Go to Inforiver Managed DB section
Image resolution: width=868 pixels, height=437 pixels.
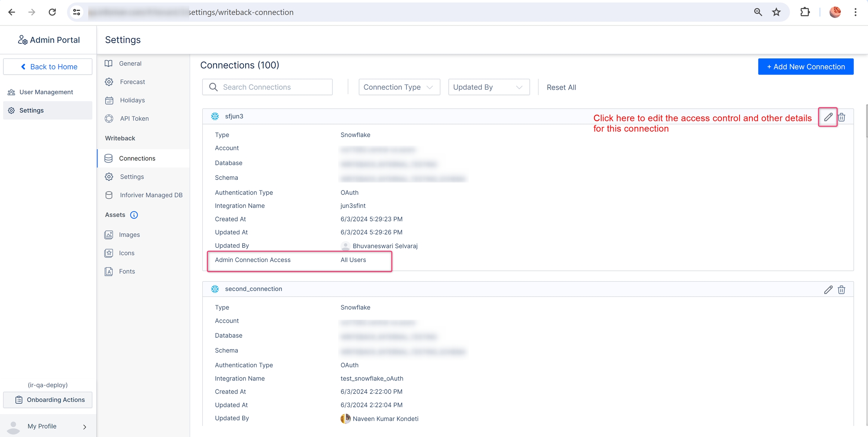point(151,195)
